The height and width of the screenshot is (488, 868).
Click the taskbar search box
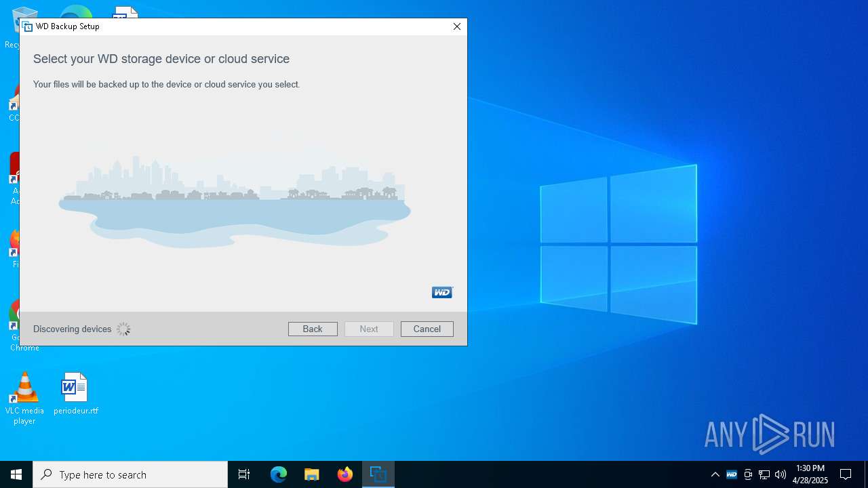coord(130,474)
